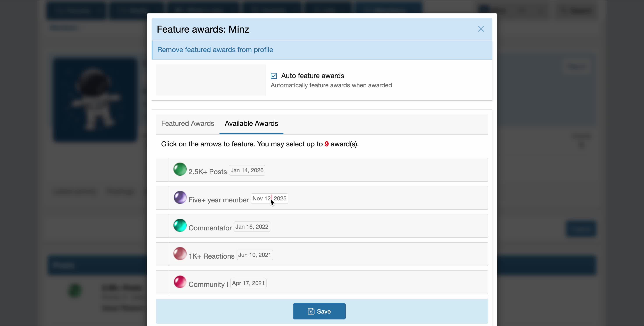
Task: Click the '2.5K+ Posts' award name
Action: click(207, 172)
